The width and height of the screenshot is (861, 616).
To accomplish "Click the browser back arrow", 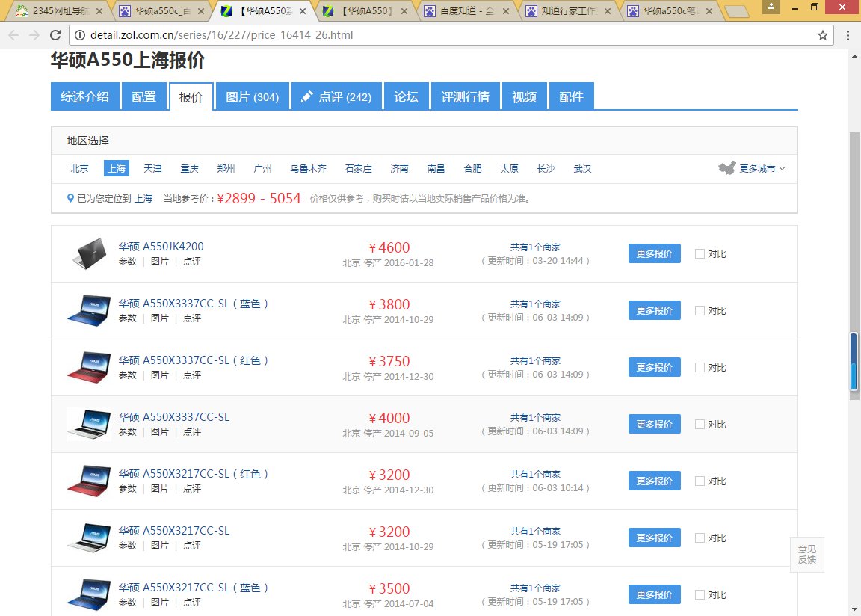I will (13, 35).
